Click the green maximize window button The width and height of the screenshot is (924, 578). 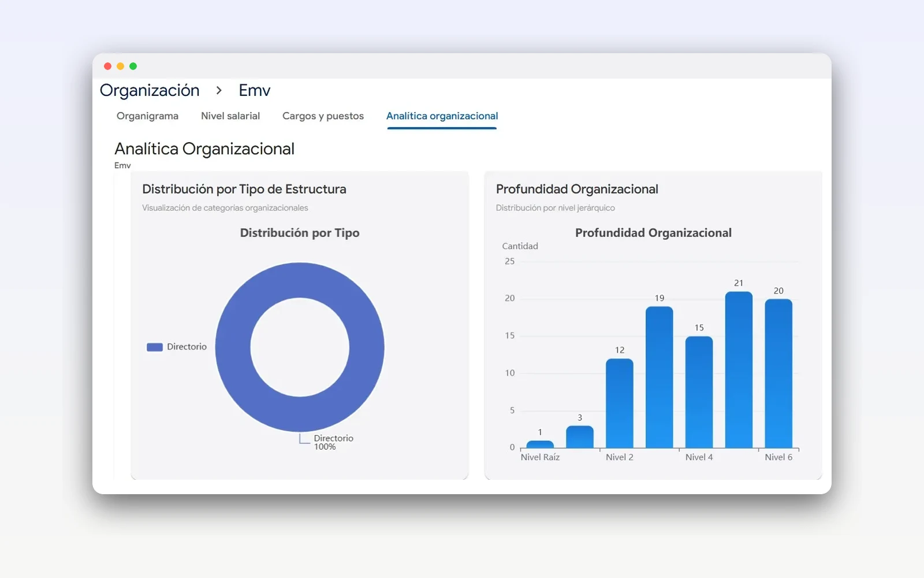click(x=133, y=66)
